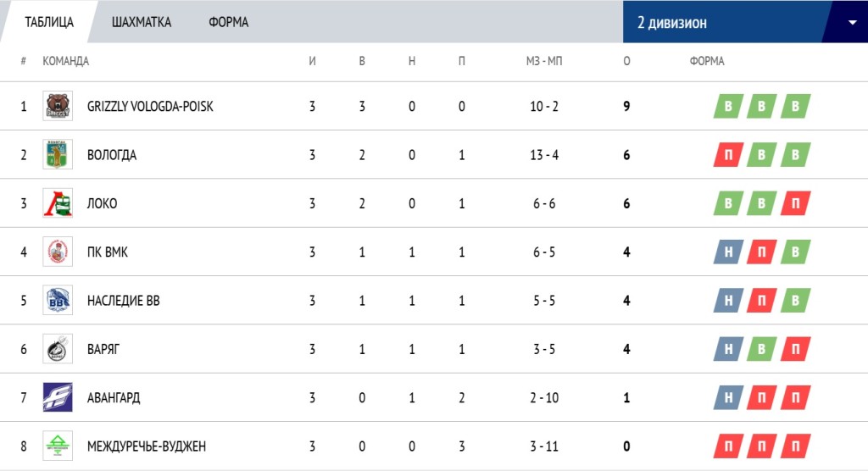Click the О points column header
The image size is (868, 471).
coord(626,61)
